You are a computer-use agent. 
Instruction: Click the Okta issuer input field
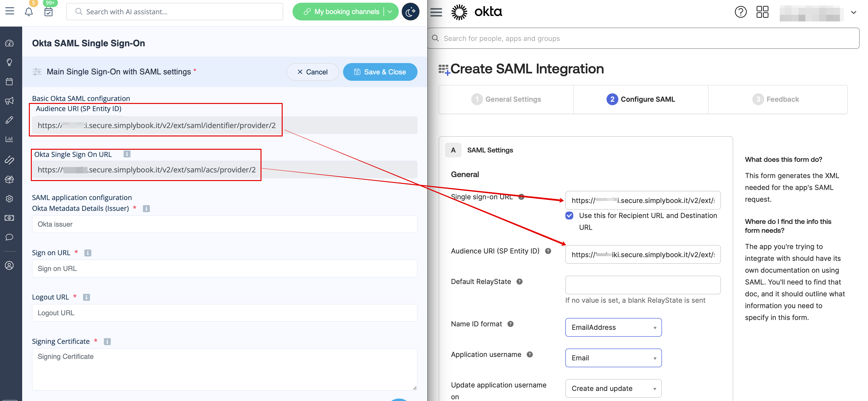225,224
